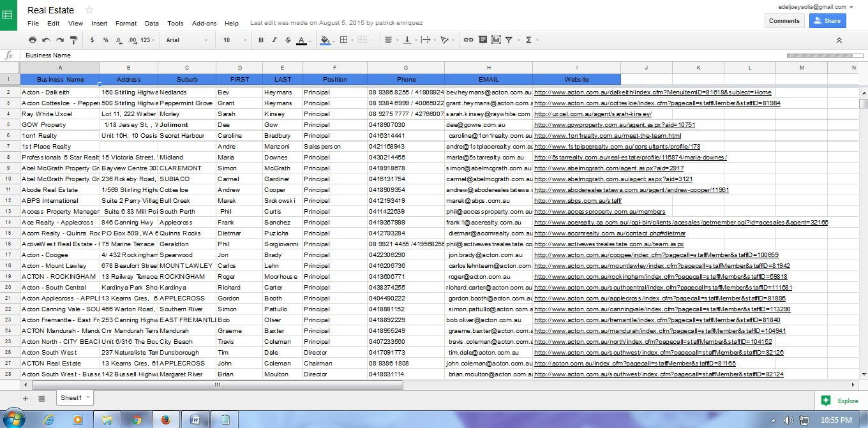This screenshot has width=868, height=428.
Task: Insert a link via toolbar icon
Action: (468, 40)
